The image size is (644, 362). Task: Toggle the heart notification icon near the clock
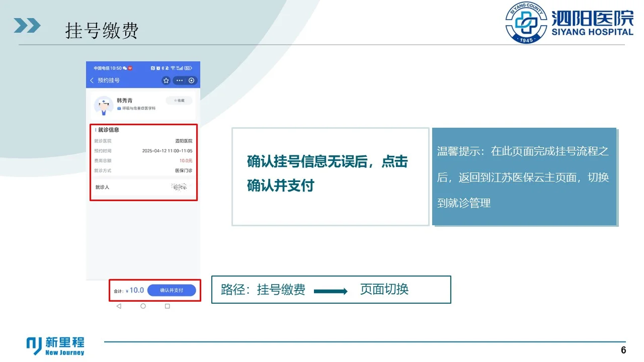pyautogui.click(x=130, y=68)
